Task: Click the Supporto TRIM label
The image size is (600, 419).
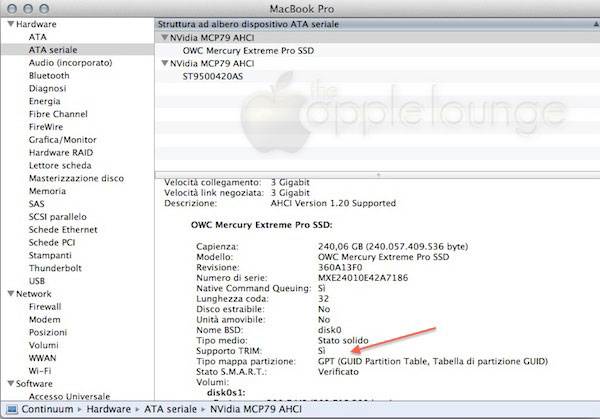Action: 229,351
